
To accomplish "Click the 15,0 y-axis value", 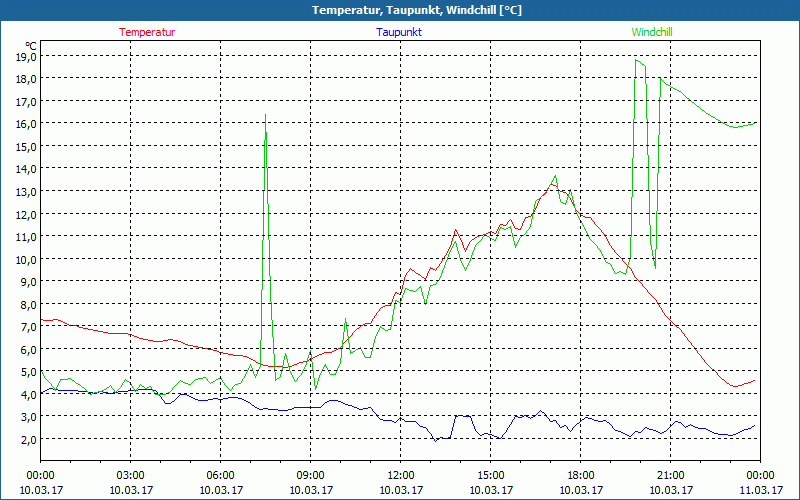I will click(x=27, y=146).
